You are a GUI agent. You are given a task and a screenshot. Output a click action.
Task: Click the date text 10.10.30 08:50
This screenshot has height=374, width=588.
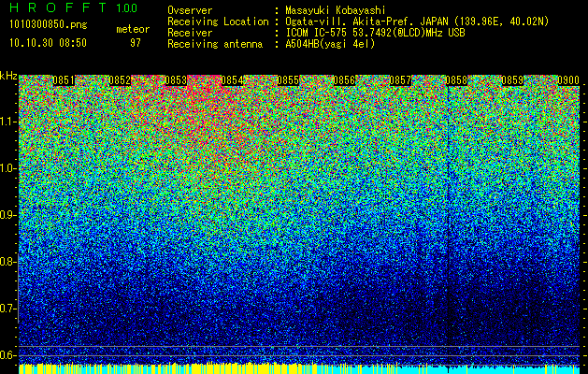point(48,43)
